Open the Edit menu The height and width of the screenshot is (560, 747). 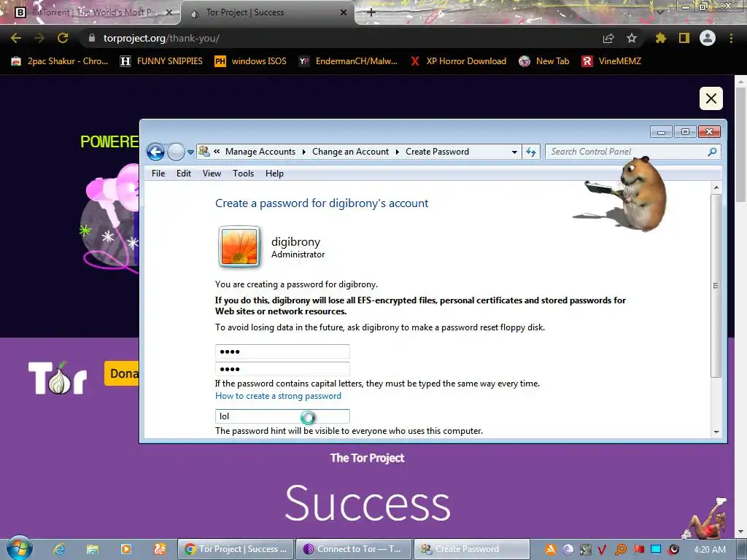coord(183,174)
